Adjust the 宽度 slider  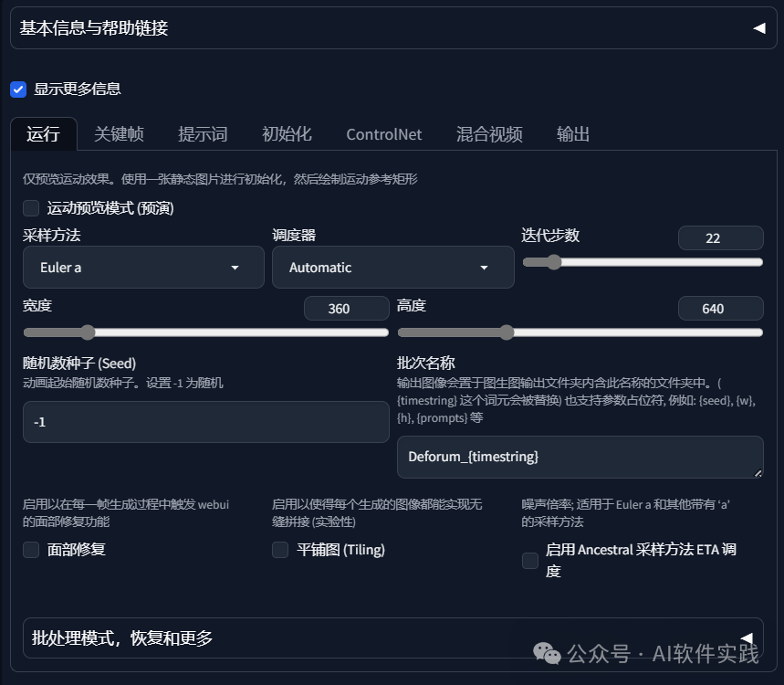pyautogui.click(x=206, y=332)
